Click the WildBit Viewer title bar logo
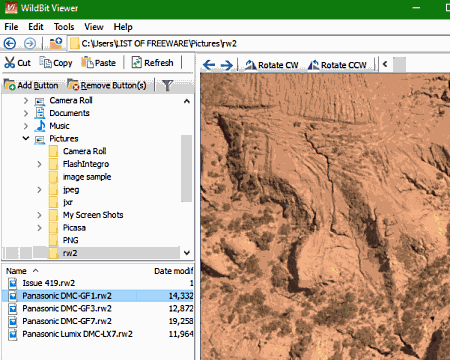The height and width of the screenshot is (360, 450). 11,8
